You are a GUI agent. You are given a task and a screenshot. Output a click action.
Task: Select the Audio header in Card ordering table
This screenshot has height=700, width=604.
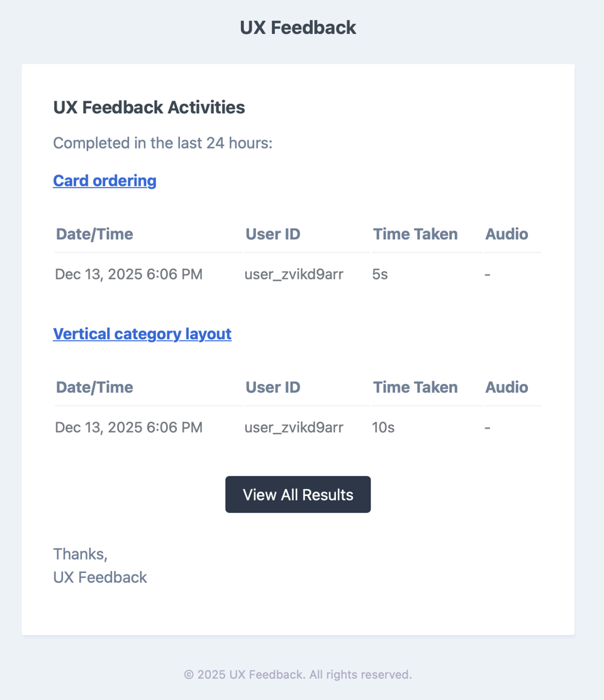point(506,234)
